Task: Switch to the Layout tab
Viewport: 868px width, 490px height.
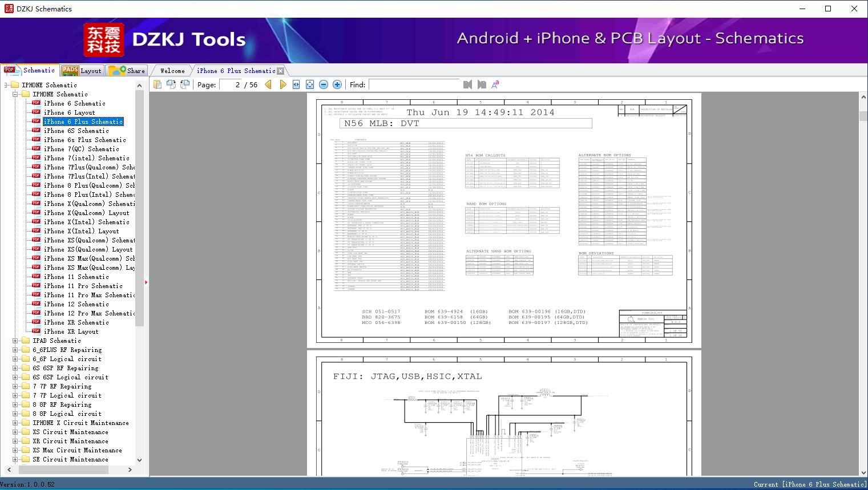Action: point(82,71)
